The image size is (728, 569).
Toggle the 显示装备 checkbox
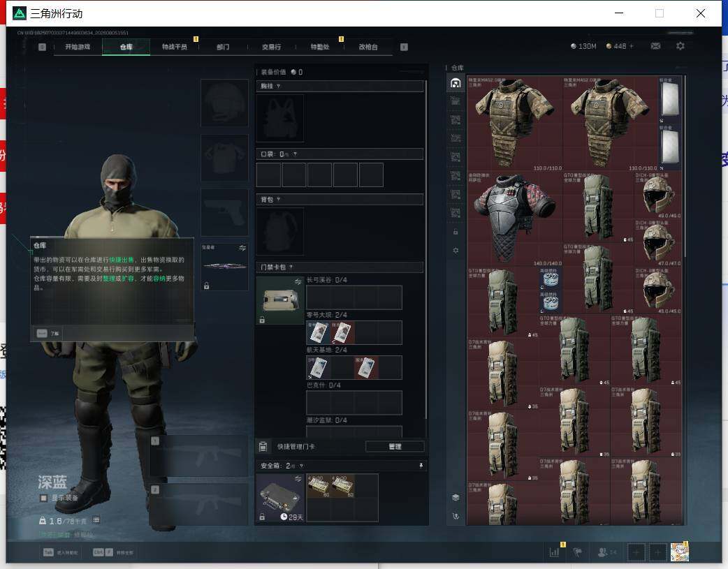coord(43,498)
